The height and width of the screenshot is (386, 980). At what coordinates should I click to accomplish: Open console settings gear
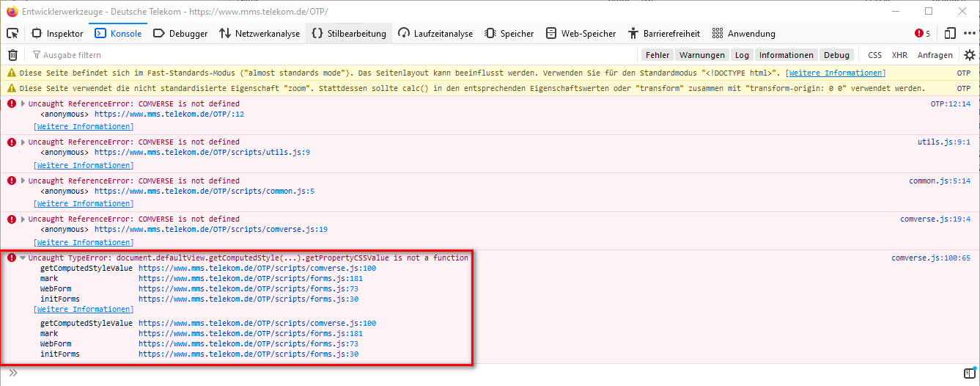970,55
